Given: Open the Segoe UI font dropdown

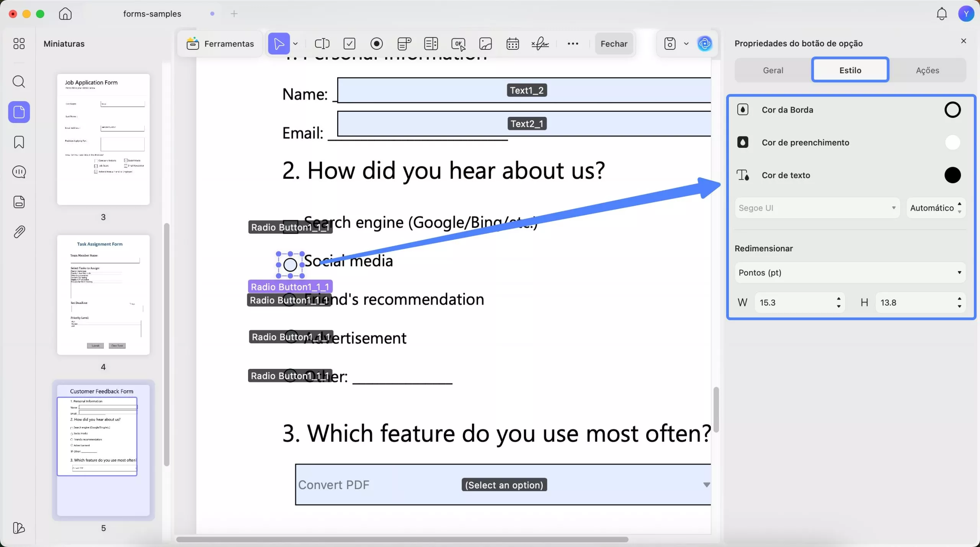Looking at the screenshot, I should click(817, 208).
